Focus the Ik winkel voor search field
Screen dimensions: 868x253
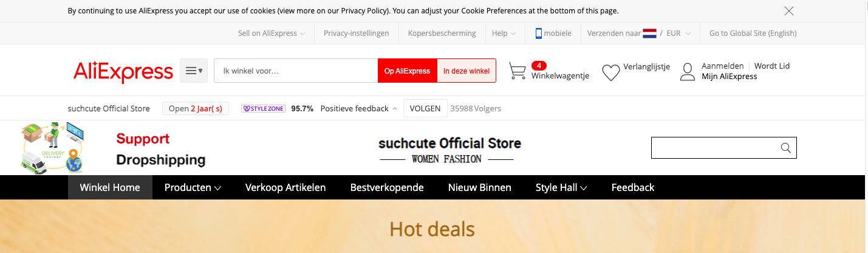296,71
